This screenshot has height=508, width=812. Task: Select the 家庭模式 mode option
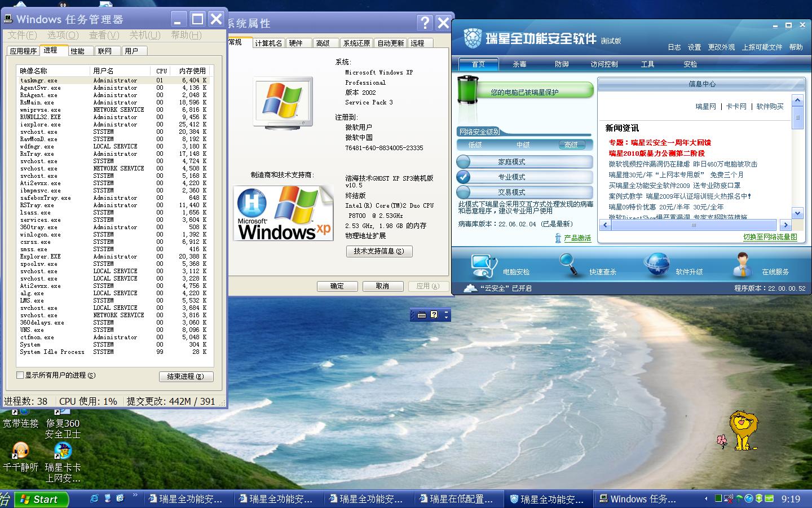click(x=524, y=162)
